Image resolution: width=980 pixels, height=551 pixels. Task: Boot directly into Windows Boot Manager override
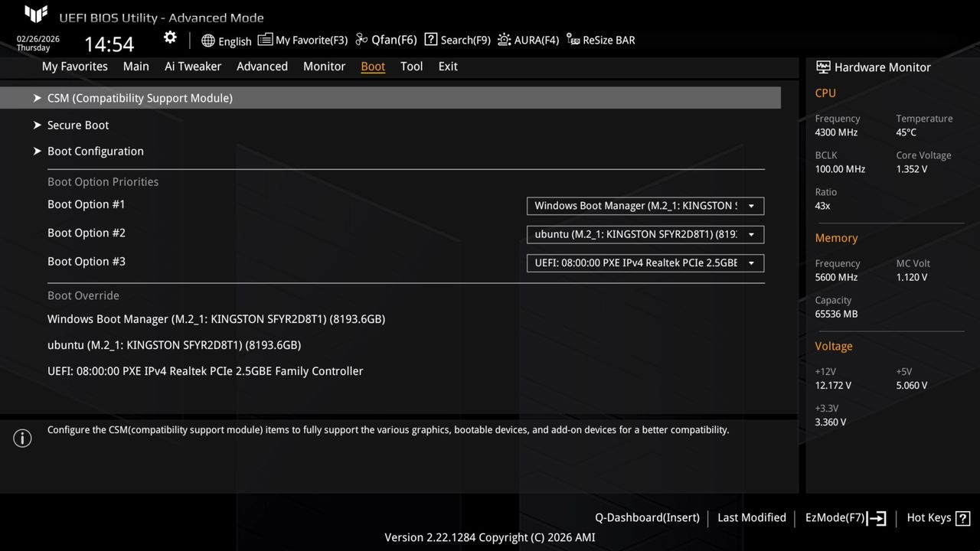pos(216,319)
